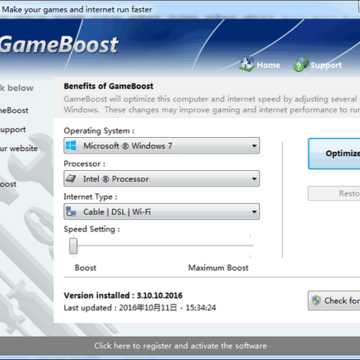Click the shield icon on Check for button
360x360 pixels.
click(316, 301)
